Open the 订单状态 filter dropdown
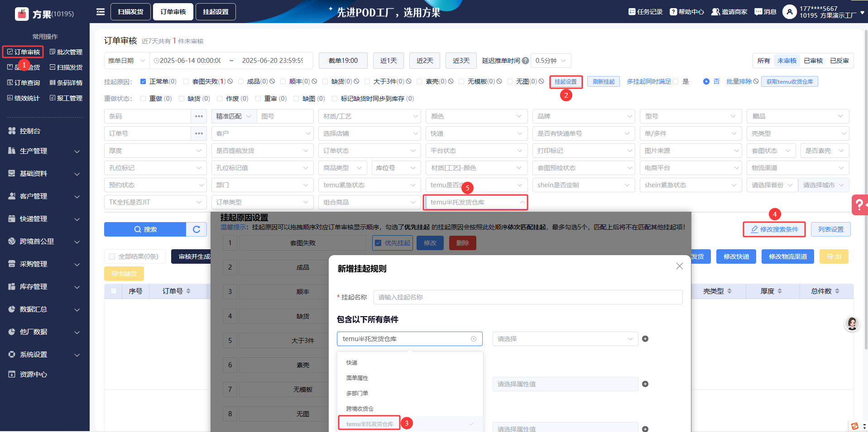The height and width of the screenshot is (432, 868). tap(369, 151)
